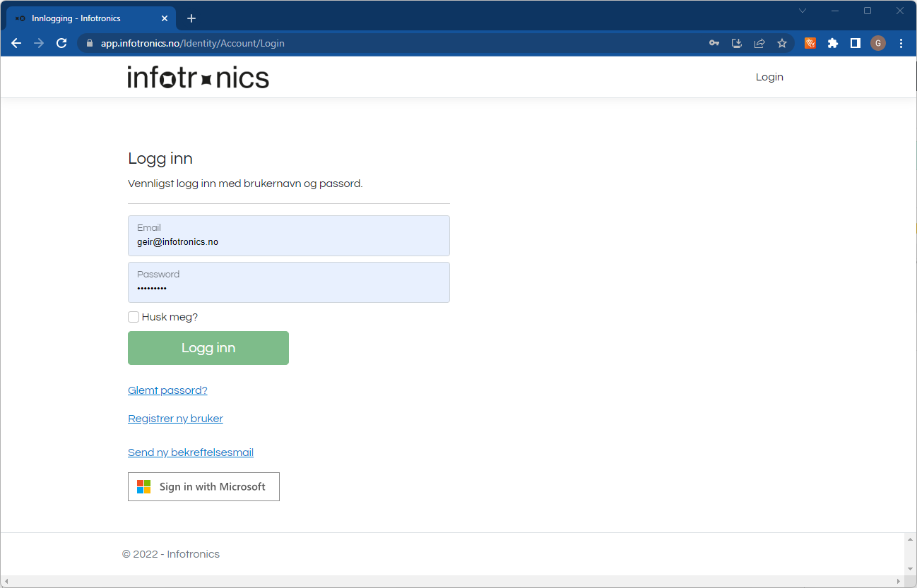View site information via the padlock icon
The width and height of the screenshot is (917, 588).
click(89, 43)
